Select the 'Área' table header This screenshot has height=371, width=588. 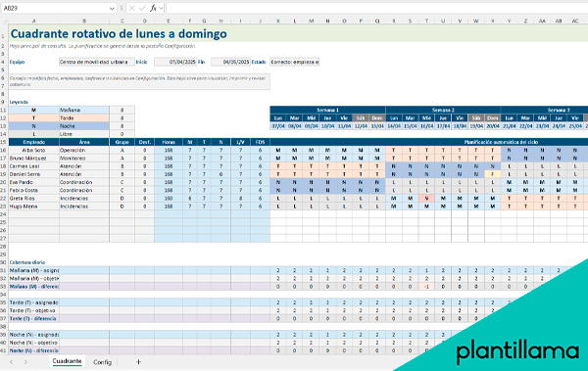pos(84,142)
